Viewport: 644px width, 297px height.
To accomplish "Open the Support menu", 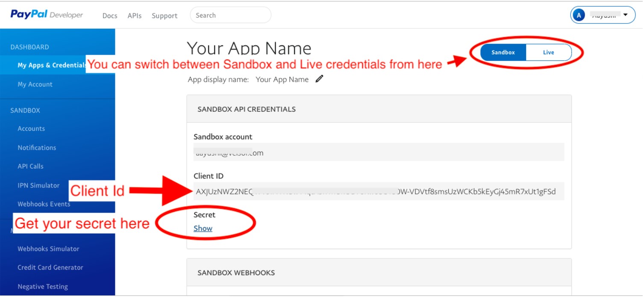I will (x=165, y=16).
